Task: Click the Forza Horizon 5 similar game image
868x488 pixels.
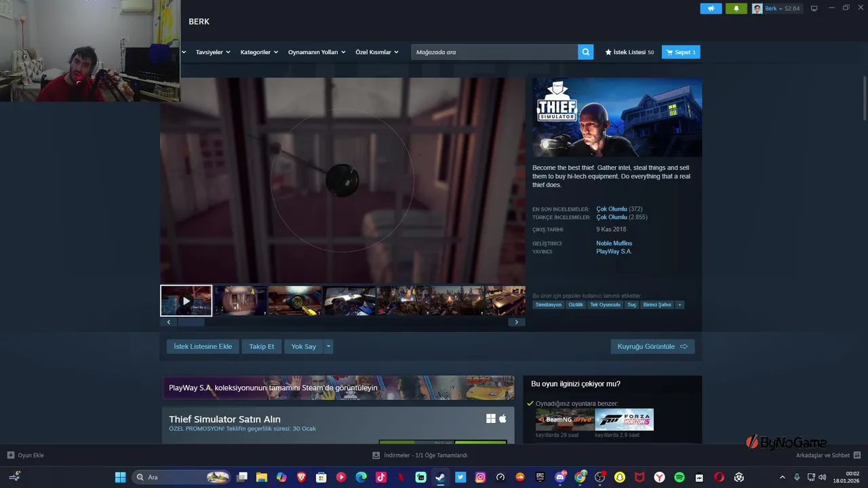Action: click(x=624, y=420)
